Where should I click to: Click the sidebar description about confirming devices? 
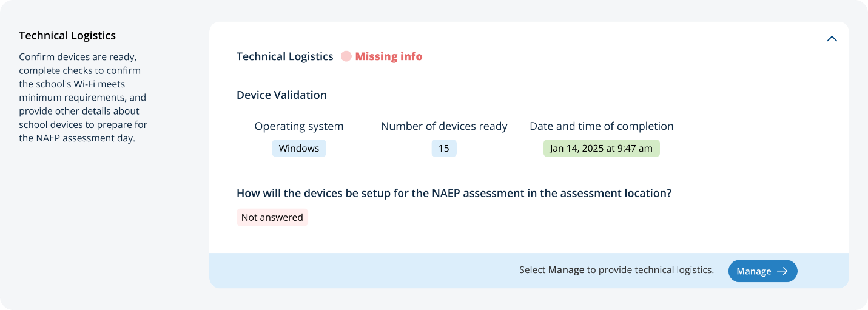click(83, 97)
